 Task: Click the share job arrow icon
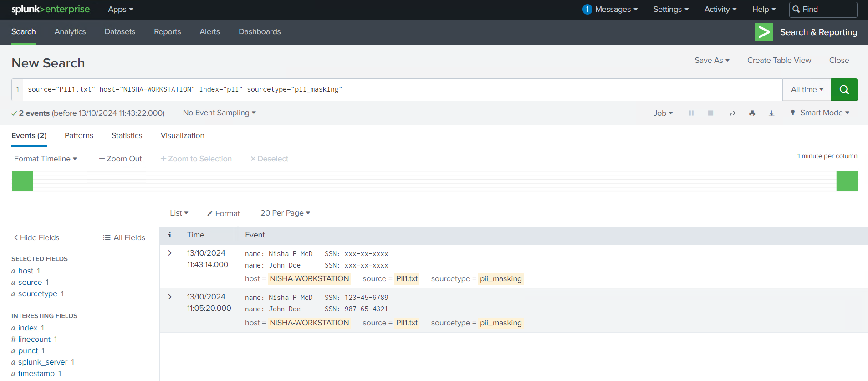click(x=732, y=113)
